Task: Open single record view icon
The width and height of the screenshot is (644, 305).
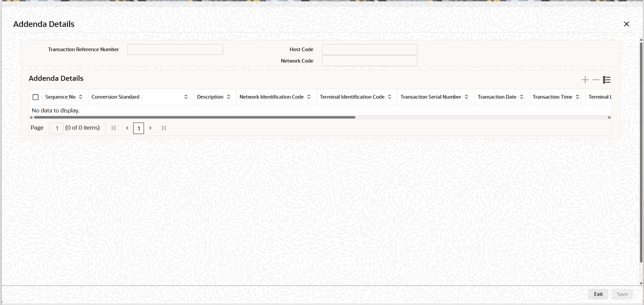Action: point(607,80)
